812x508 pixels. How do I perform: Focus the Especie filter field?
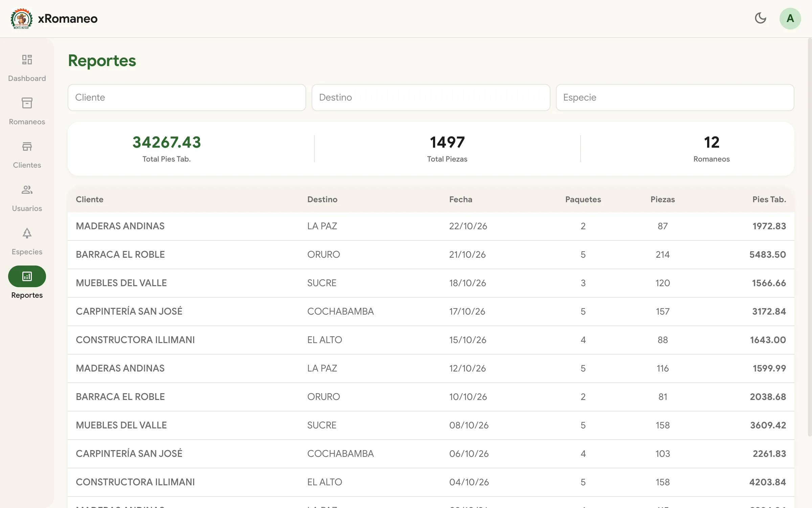click(675, 98)
